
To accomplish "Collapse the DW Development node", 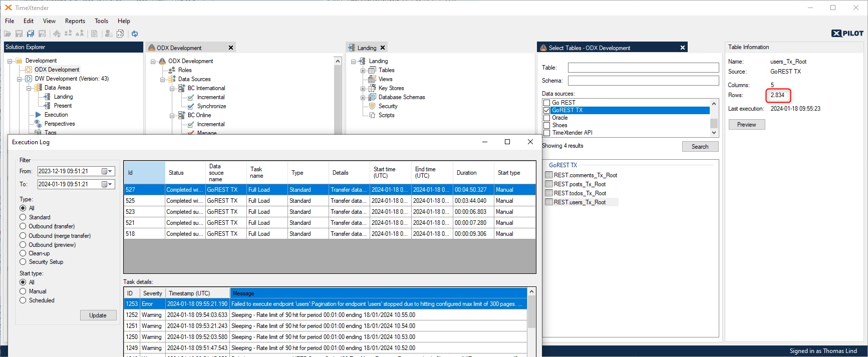I will [x=19, y=79].
